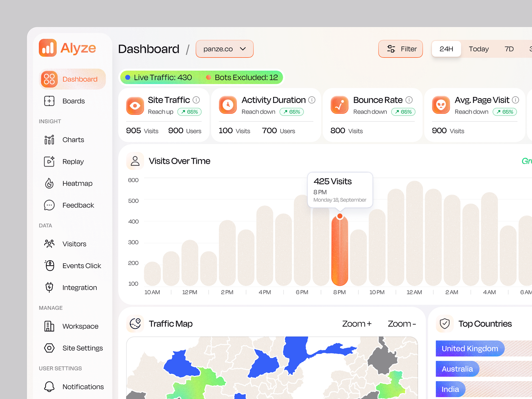Select the highlighted 8 PM bar
The image size is (532, 399).
click(x=340, y=250)
